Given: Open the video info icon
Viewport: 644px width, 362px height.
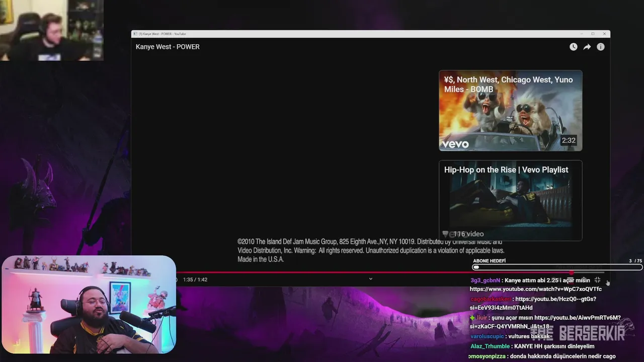Looking at the screenshot, I should (x=601, y=47).
